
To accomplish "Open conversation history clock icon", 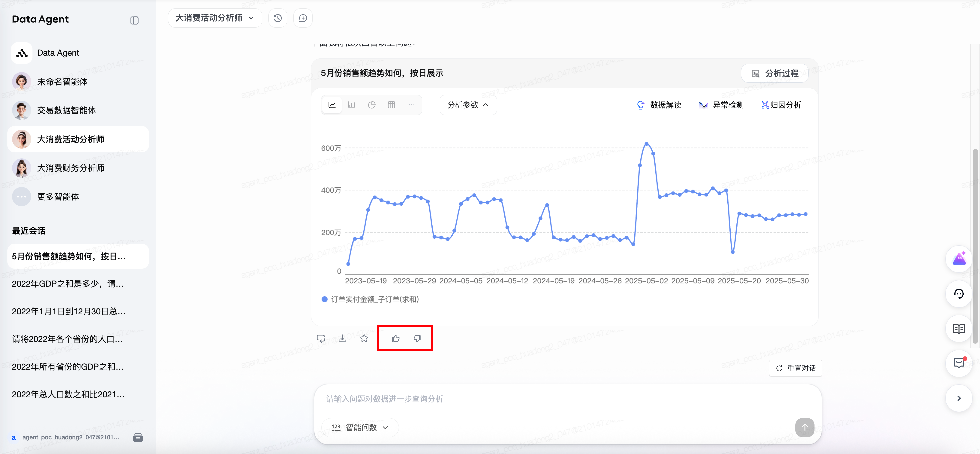I will click(x=278, y=18).
